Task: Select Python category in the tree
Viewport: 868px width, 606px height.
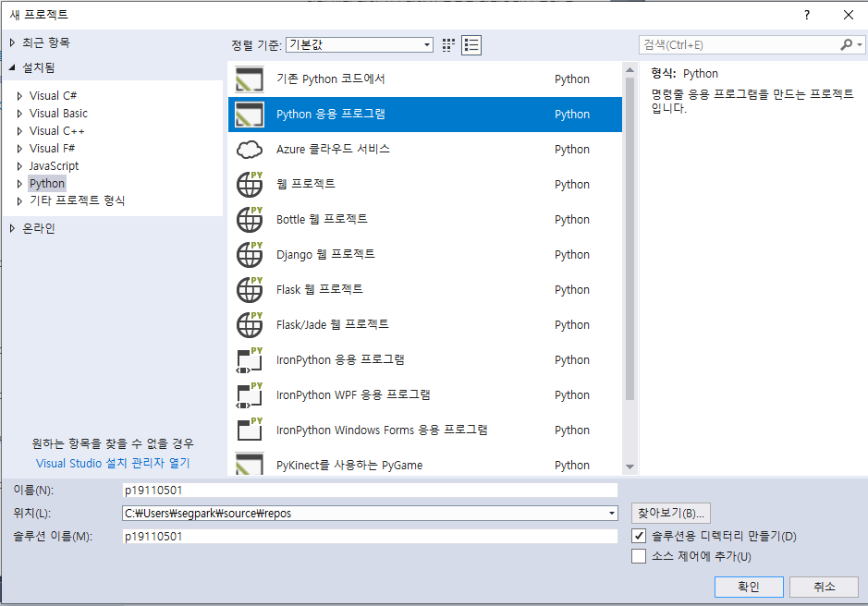Action: point(47,183)
